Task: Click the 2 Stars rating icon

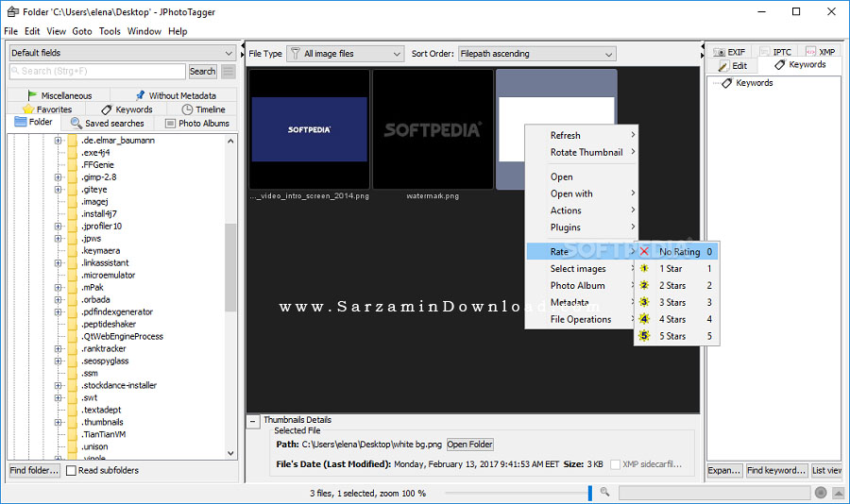Action: point(644,285)
